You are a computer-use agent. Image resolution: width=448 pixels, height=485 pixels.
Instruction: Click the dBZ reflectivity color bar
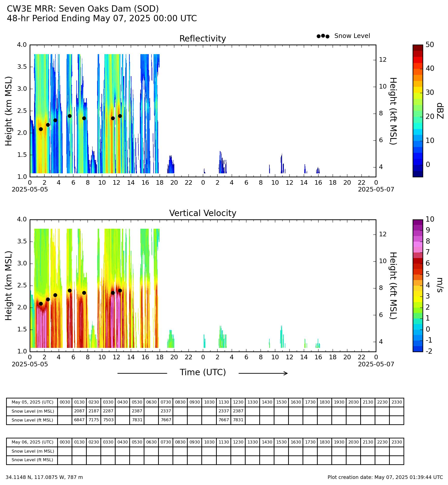418,111
